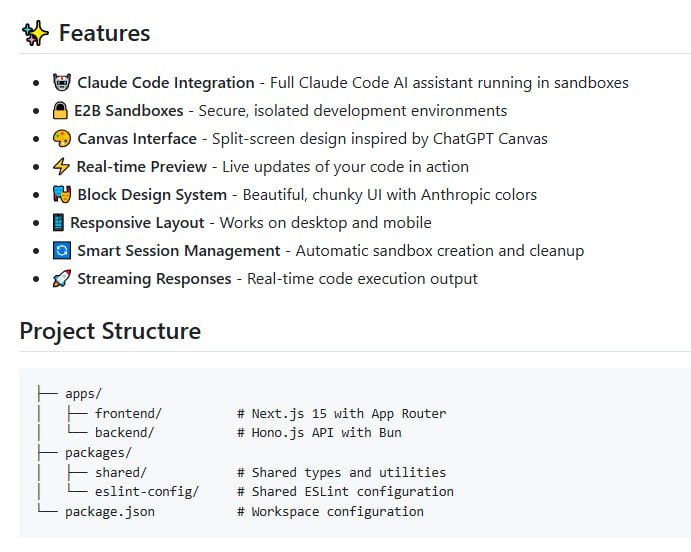This screenshot has height=552, width=691.
Task: Click the lightning bolt emoji before Real-time Preview
Action: click(x=62, y=167)
